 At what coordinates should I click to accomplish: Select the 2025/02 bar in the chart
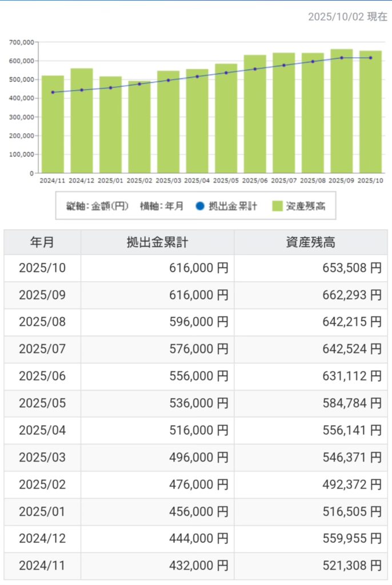pos(139,129)
